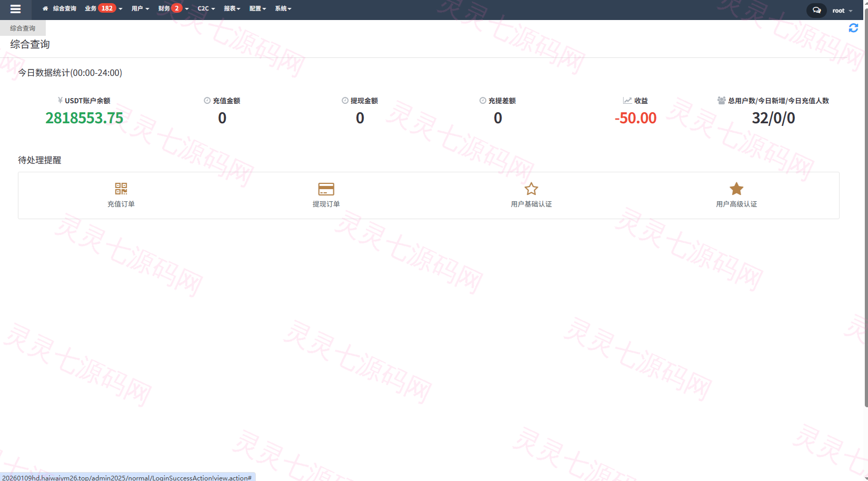Expand the 财务 dropdown menu
This screenshot has height=481, width=868.
click(173, 8)
